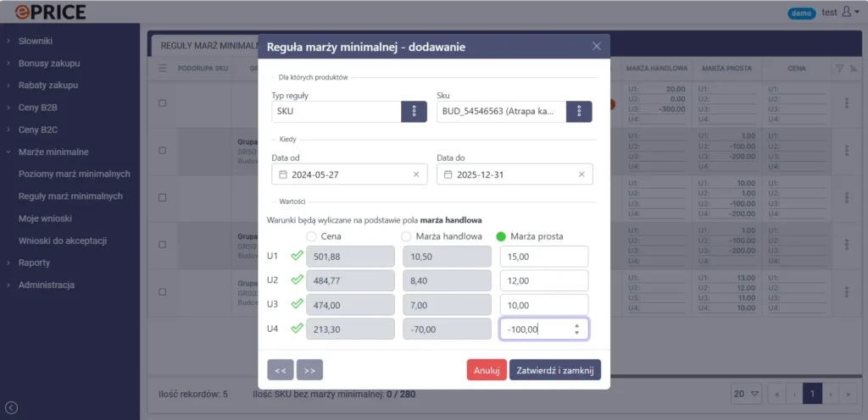Collapse the sidebar with the bottom arrow icon
The height and width of the screenshot is (420, 868).
(x=11, y=407)
